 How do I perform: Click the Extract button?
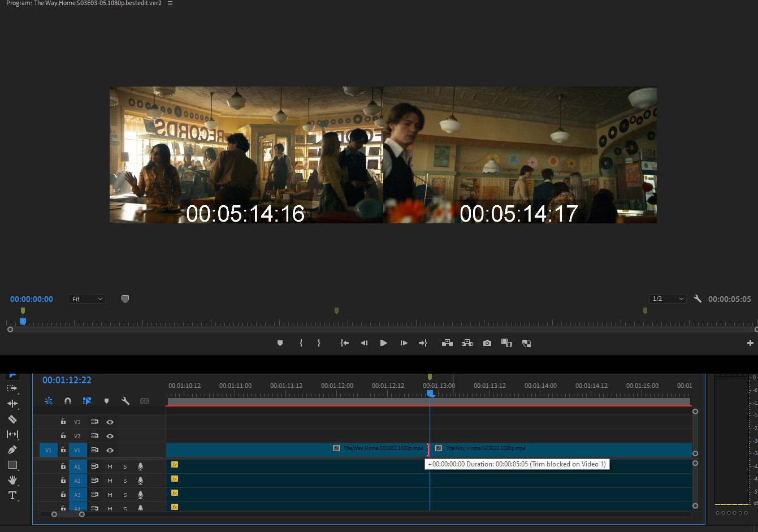pos(467,343)
